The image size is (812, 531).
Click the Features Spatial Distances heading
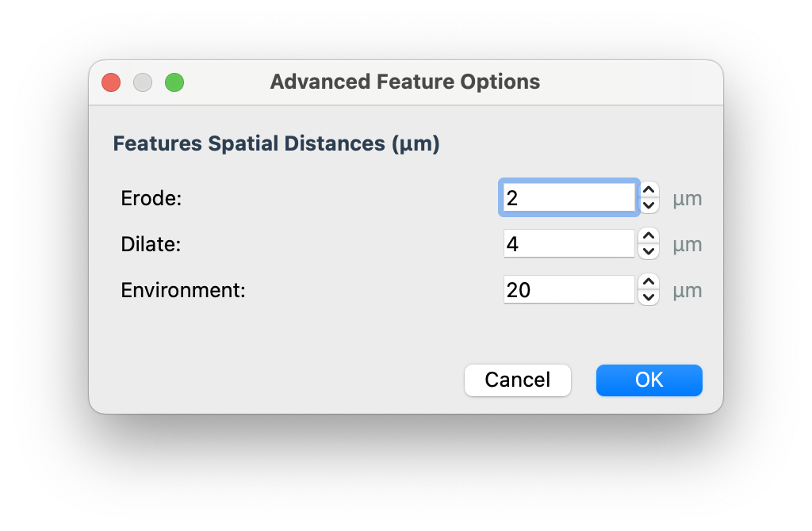pyautogui.click(x=276, y=143)
